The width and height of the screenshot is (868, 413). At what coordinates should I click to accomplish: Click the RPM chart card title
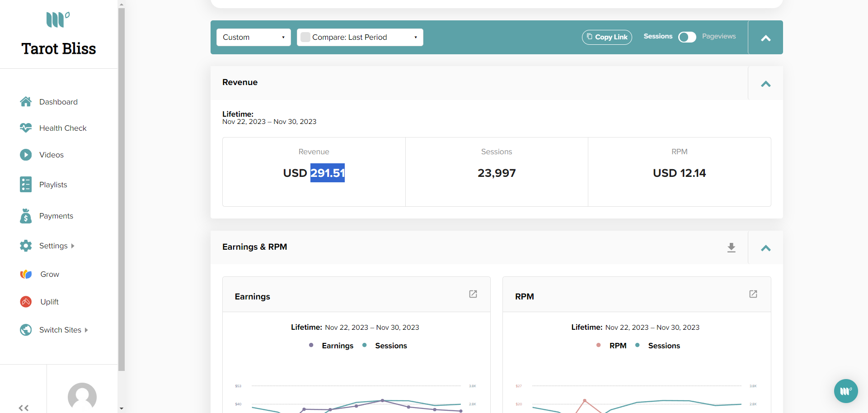[525, 297]
